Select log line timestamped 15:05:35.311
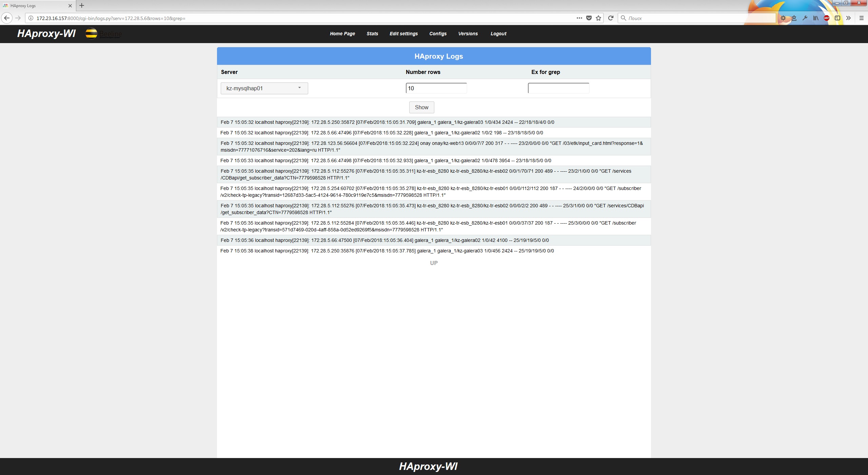868x475 pixels. coord(434,174)
